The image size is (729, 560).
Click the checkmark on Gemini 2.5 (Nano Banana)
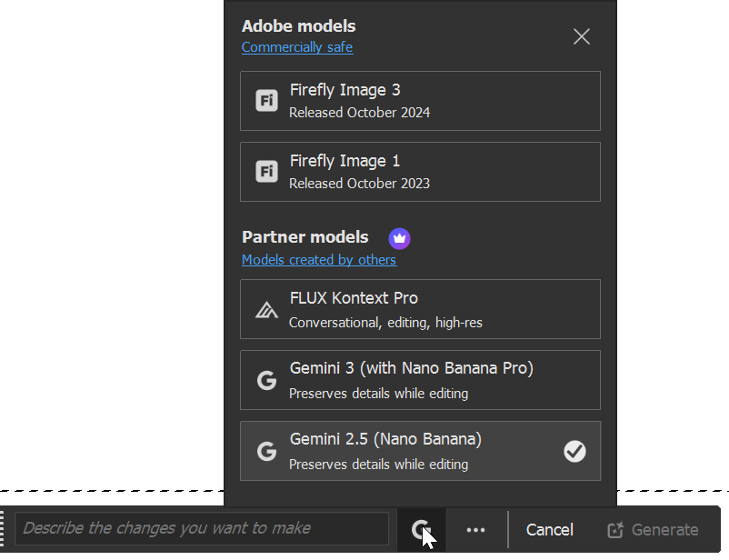(574, 451)
